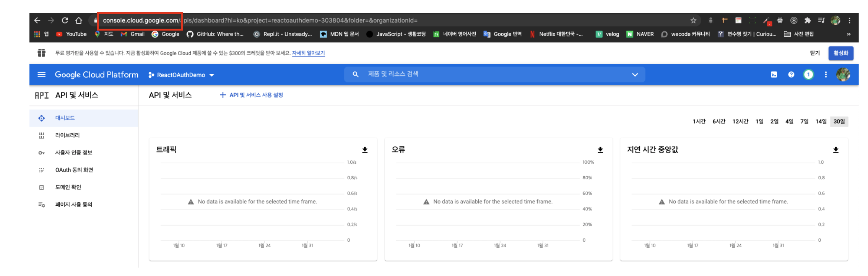Open the media control playlist icon
This screenshot has height=276, width=868.
click(x=821, y=20)
